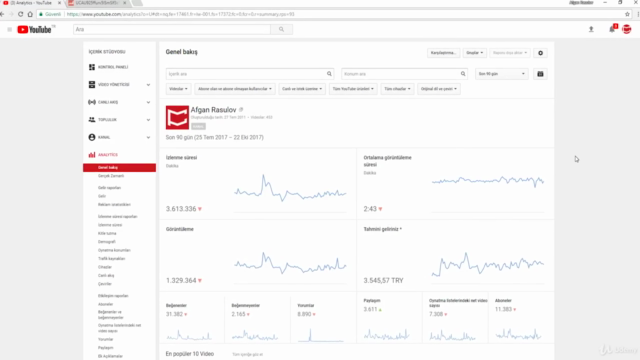Open the Tahmini geliriniz card
This screenshot has width=640, height=360.
(x=456, y=256)
